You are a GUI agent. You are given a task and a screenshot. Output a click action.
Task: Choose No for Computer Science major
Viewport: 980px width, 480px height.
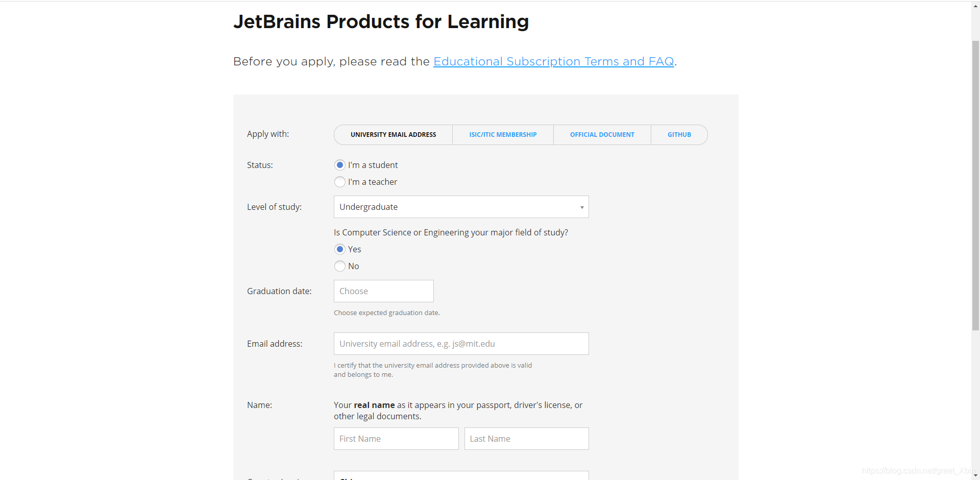point(340,266)
